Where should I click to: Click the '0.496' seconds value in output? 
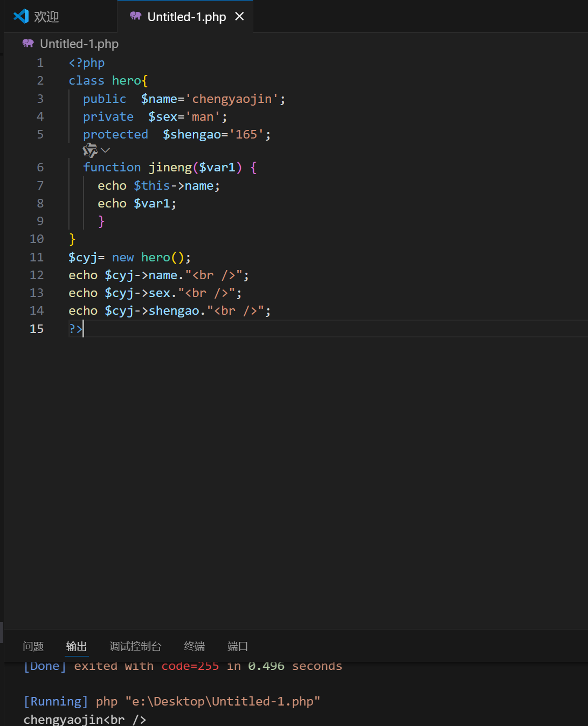click(266, 666)
